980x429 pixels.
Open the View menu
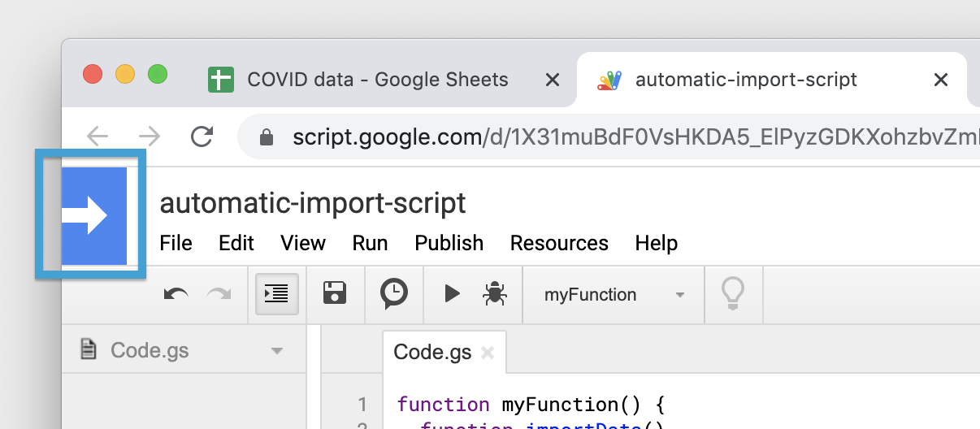[x=303, y=243]
